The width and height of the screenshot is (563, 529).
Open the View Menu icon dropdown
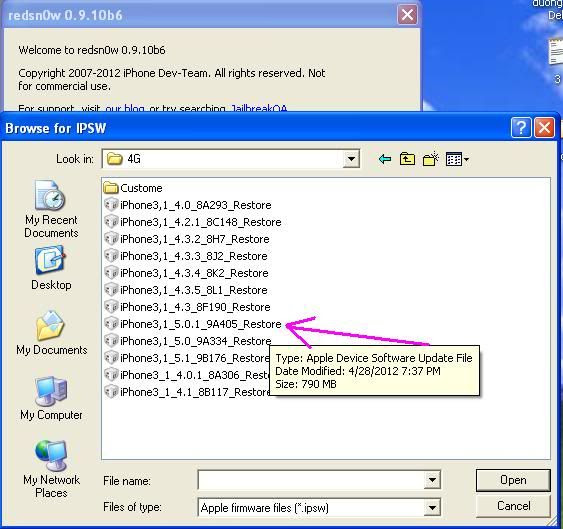(x=457, y=159)
